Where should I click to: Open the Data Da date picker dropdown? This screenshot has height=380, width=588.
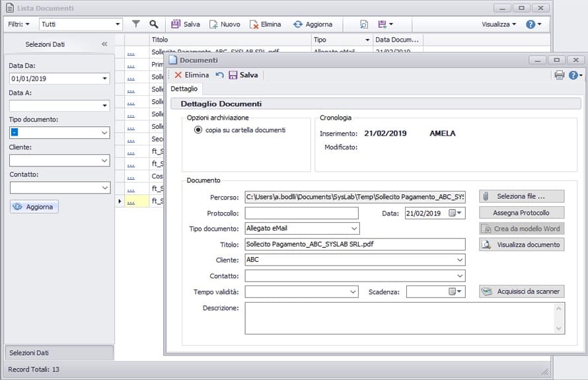pyautogui.click(x=105, y=79)
